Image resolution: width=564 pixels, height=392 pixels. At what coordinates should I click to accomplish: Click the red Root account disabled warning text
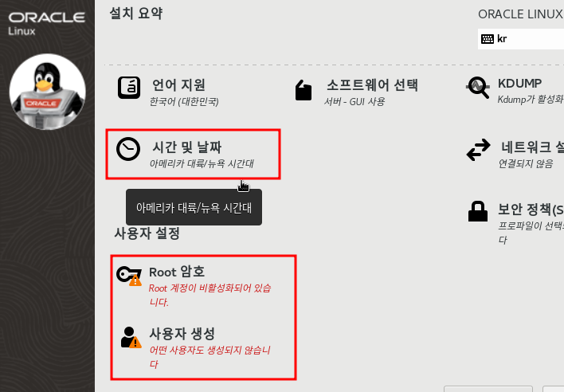click(210, 295)
